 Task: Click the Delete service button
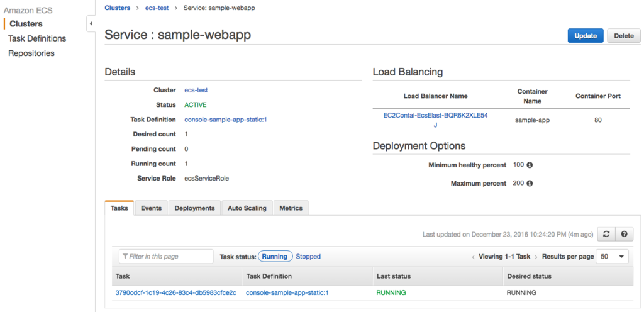tap(623, 36)
